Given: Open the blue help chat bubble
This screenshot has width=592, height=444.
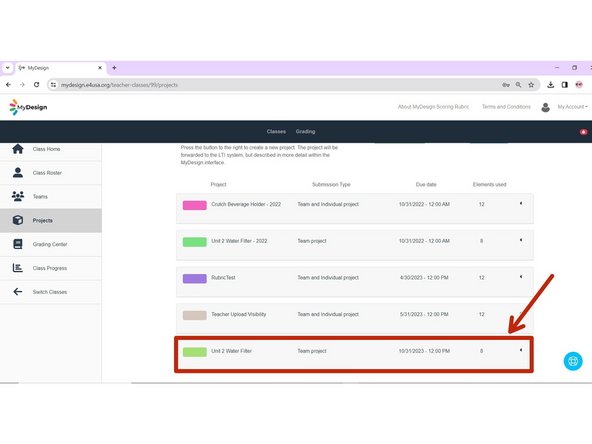Looking at the screenshot, I should tap(573, 361).
